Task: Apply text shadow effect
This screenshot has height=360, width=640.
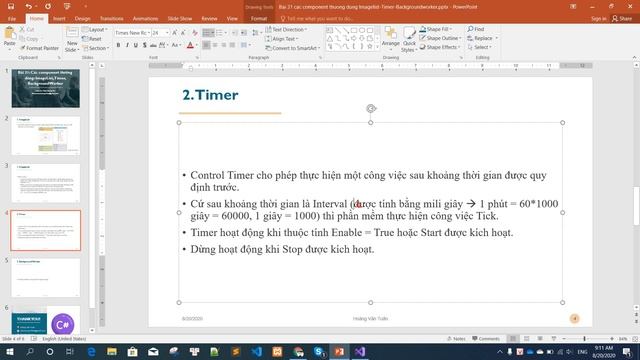Action: pyautogui.click(x=144, y=45)
